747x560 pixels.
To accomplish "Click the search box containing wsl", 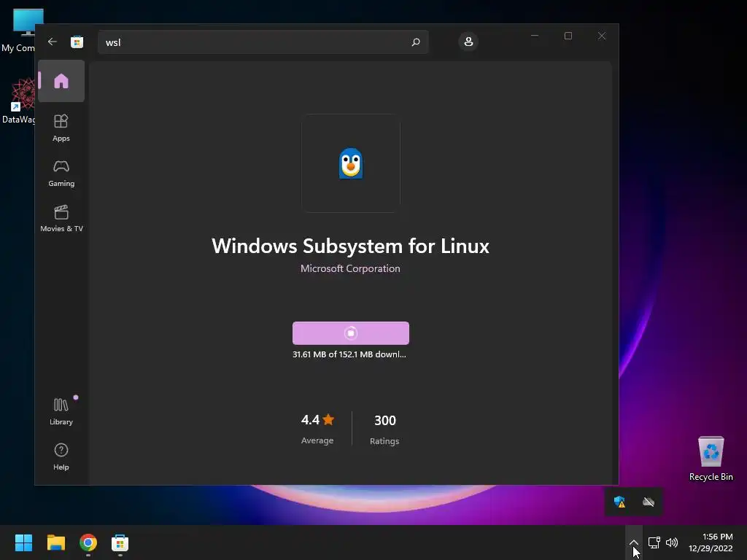I will [x=263, y=42].
